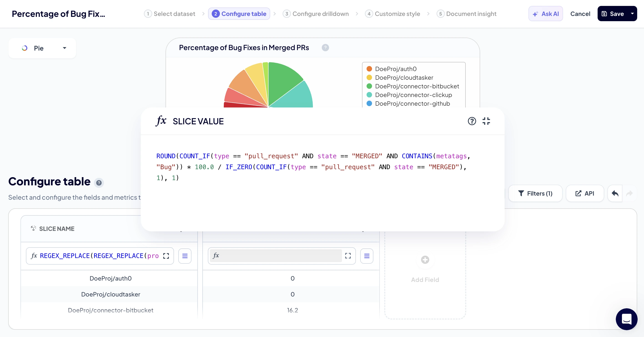This screenshot has height=337, width=644.
Task: Open the Document insight step
Action: click(x=466, y=14)
